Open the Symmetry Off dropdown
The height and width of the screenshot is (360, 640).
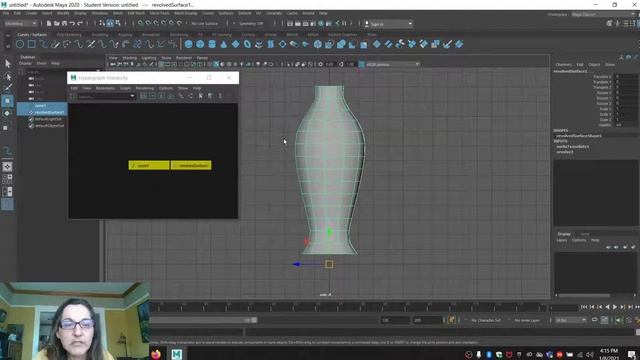[x=248, y=24]
